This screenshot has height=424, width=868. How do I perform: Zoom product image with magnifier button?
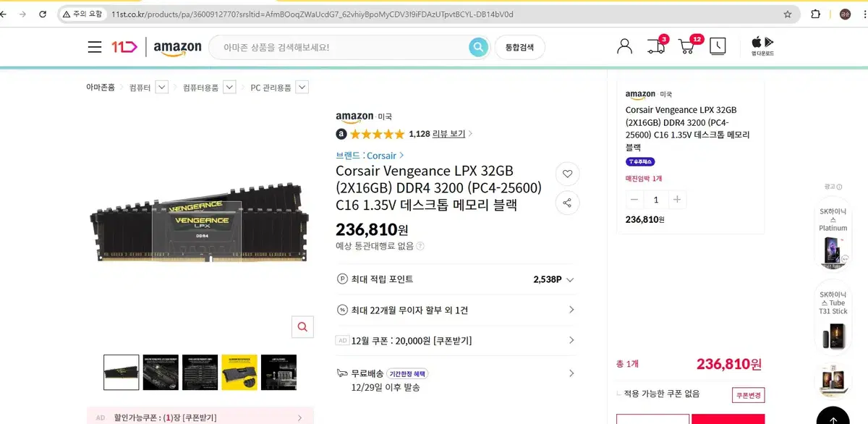(x=302, y=326)
